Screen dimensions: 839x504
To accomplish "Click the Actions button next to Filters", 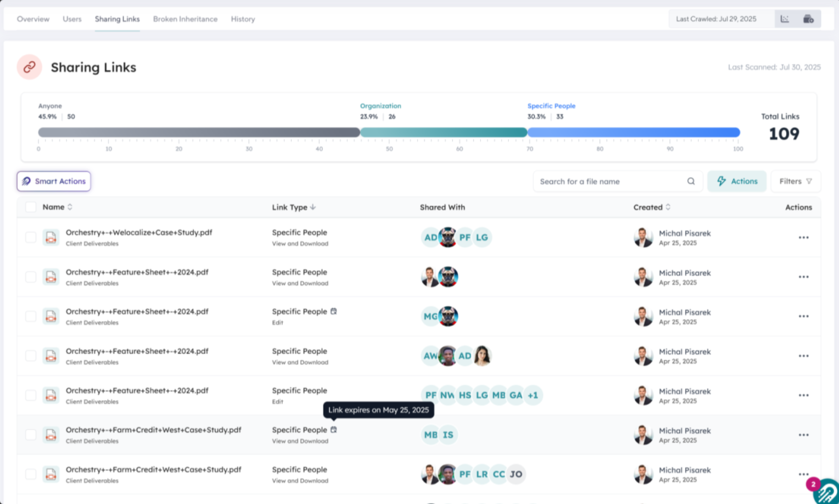I will coord(736,181).
